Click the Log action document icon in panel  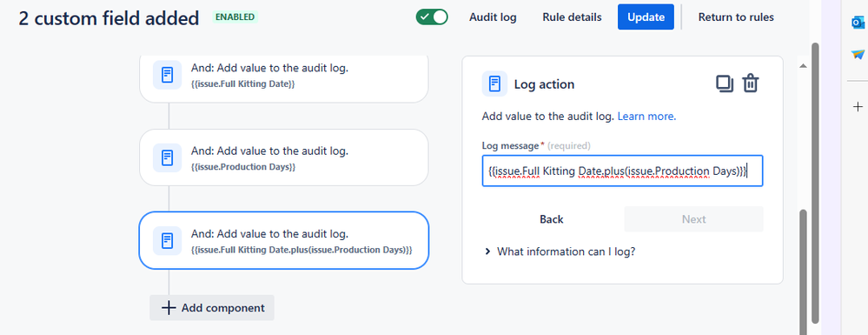[495, 84]
